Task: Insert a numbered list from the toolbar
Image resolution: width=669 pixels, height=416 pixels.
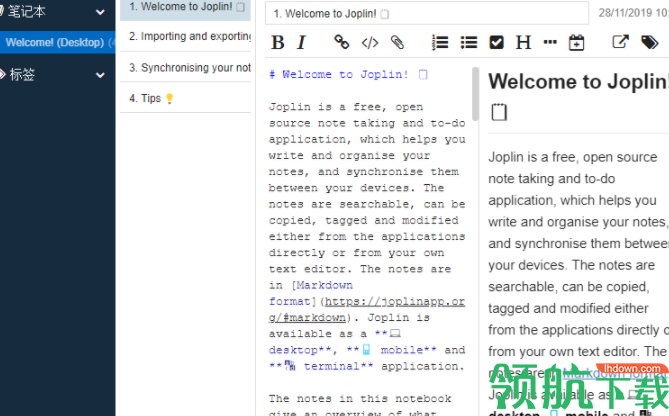Action: coord(440,42)
